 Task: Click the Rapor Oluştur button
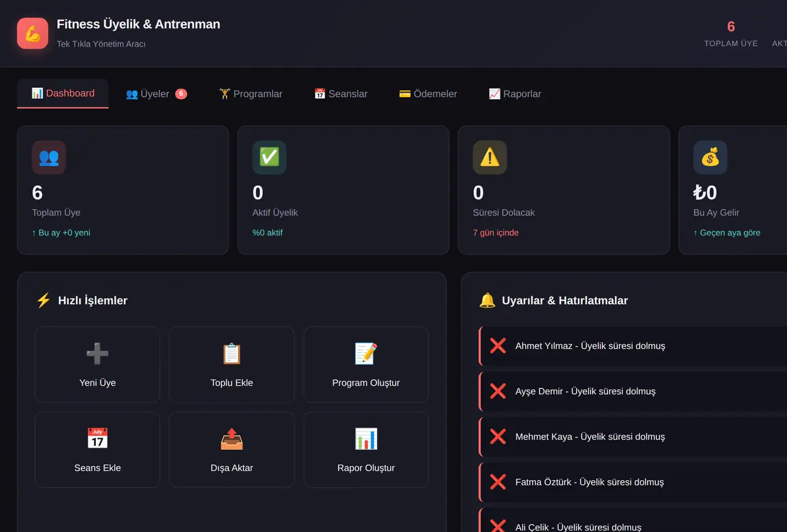coord(366,450)
